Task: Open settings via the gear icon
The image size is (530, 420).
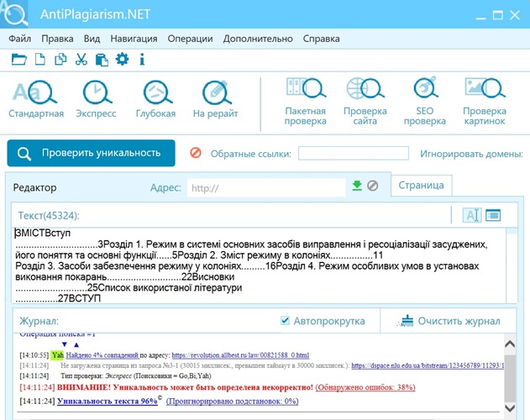Action: pyautogui.click(x=122, y=59)
